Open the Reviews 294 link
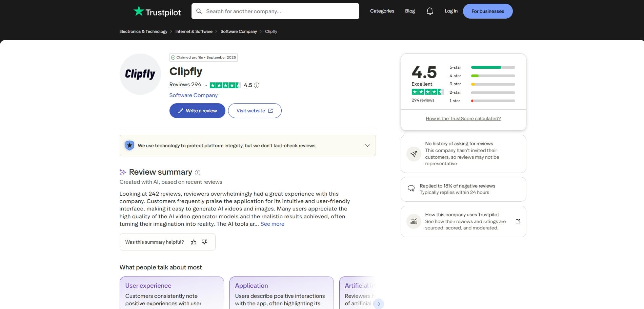 [185, 85]
